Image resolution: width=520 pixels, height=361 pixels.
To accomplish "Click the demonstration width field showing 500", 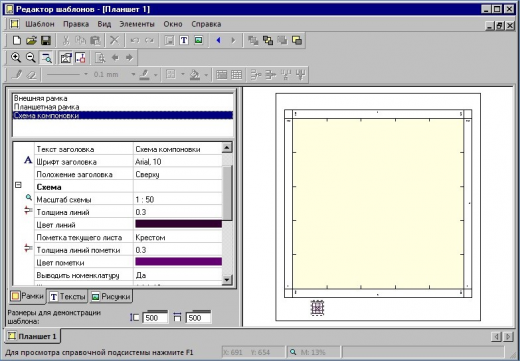I will (155, 318).
